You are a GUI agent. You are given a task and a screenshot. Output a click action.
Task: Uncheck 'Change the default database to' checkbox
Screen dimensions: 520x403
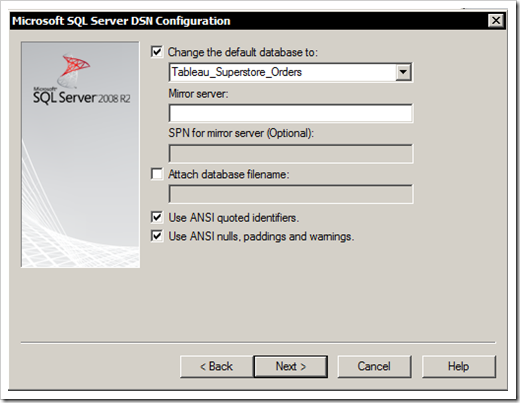tap(156, 52)
